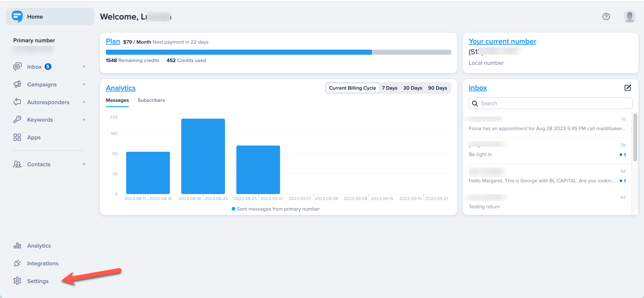Click the 'Local number' text
The width and height of the screenshot is (644, 298).
[486, 63]
